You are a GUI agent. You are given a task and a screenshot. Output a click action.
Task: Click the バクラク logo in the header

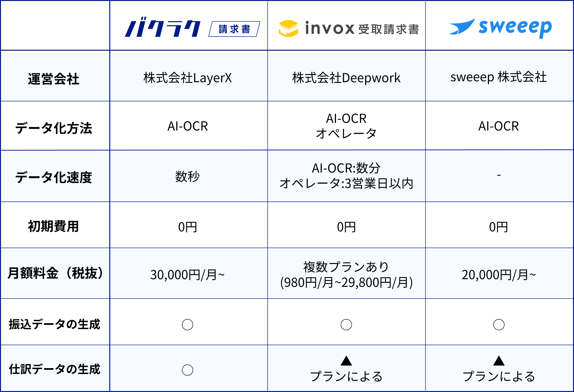tap(163, 27)
